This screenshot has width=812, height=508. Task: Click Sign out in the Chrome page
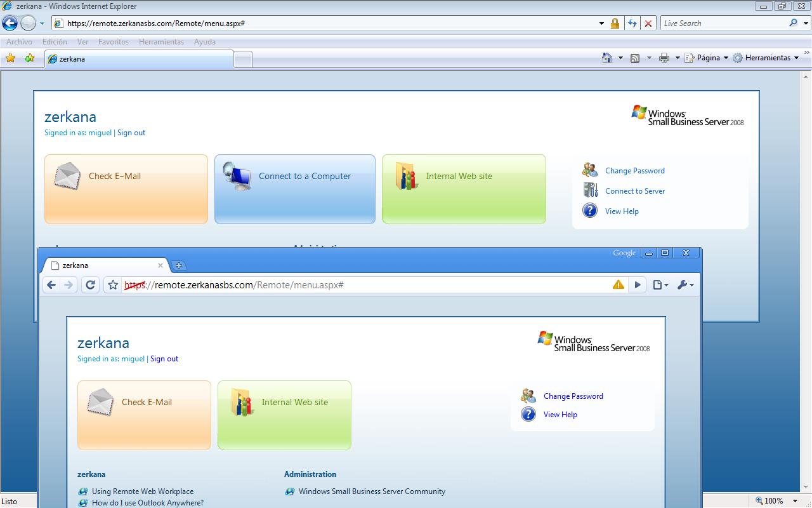(164, 359)
